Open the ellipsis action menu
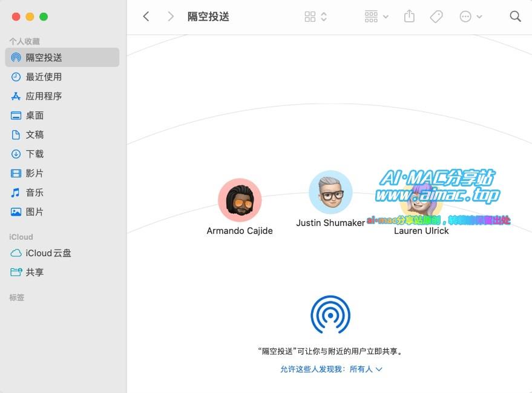The height and width of the screenshot is (393, 532). tap(465, 16)
